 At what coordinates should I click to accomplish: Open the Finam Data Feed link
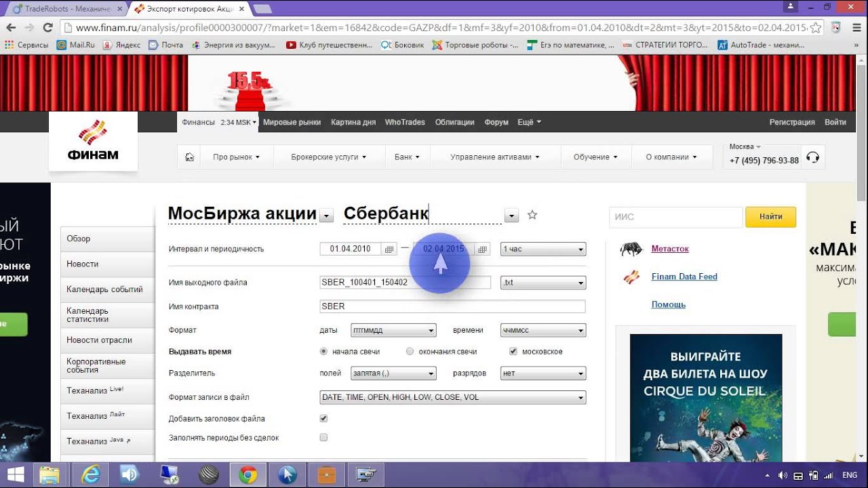point(684,277)
